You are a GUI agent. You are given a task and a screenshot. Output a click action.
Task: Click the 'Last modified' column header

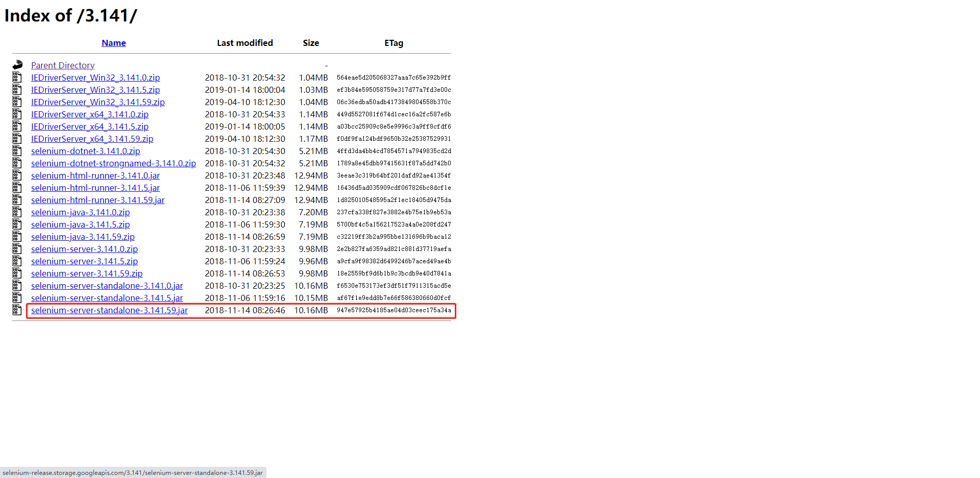point(245,43)
